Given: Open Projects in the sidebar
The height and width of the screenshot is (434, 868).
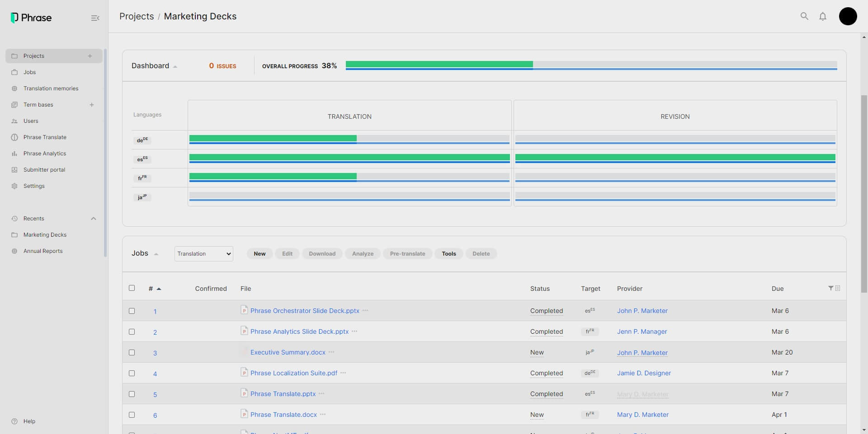Looking at the screenshot, I should point(54,56).
